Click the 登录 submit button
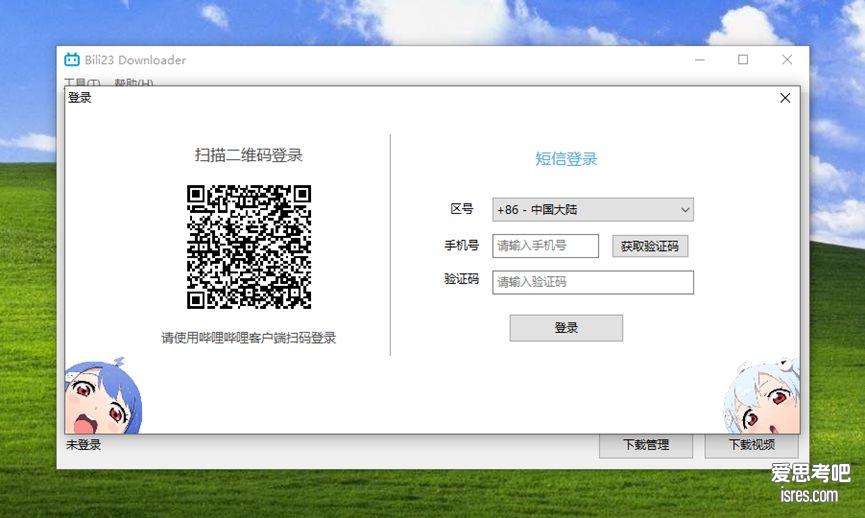Screen dimensions: 865x518 coord(566,328)
